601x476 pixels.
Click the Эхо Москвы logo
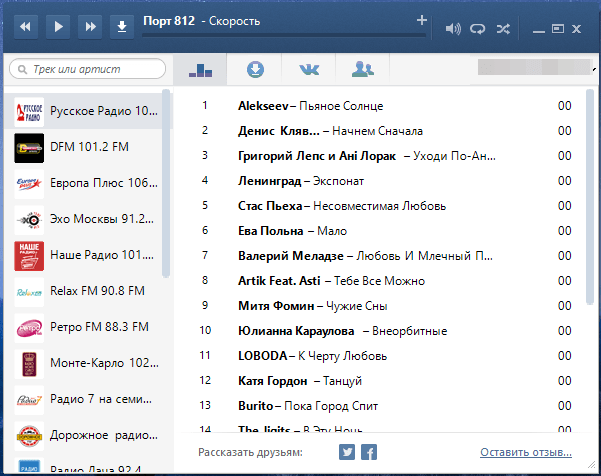point(29,220)
